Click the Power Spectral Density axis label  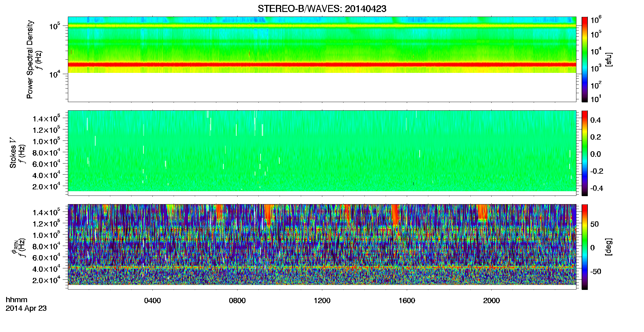click(30, 59)
